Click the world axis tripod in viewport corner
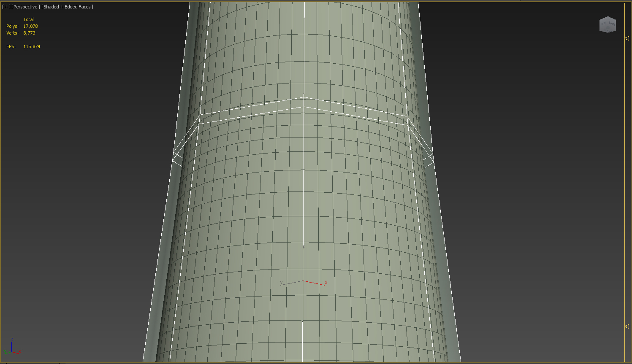 pos(12,347)
